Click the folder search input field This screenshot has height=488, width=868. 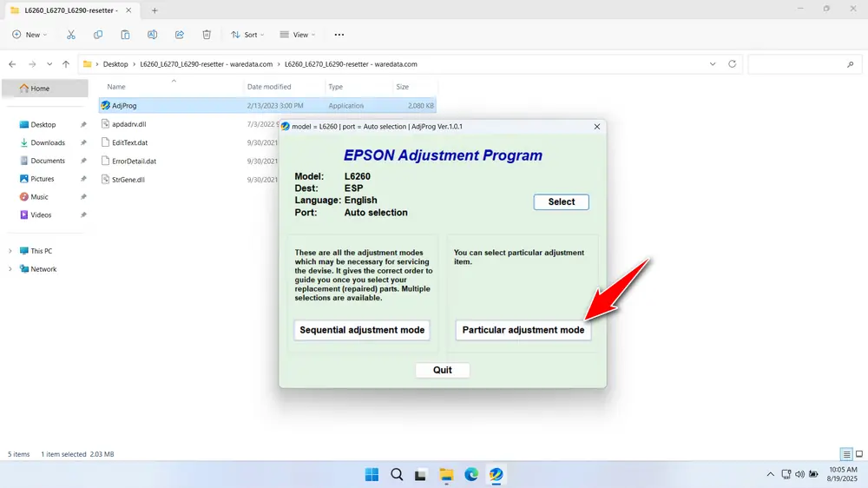coord(799,64)
